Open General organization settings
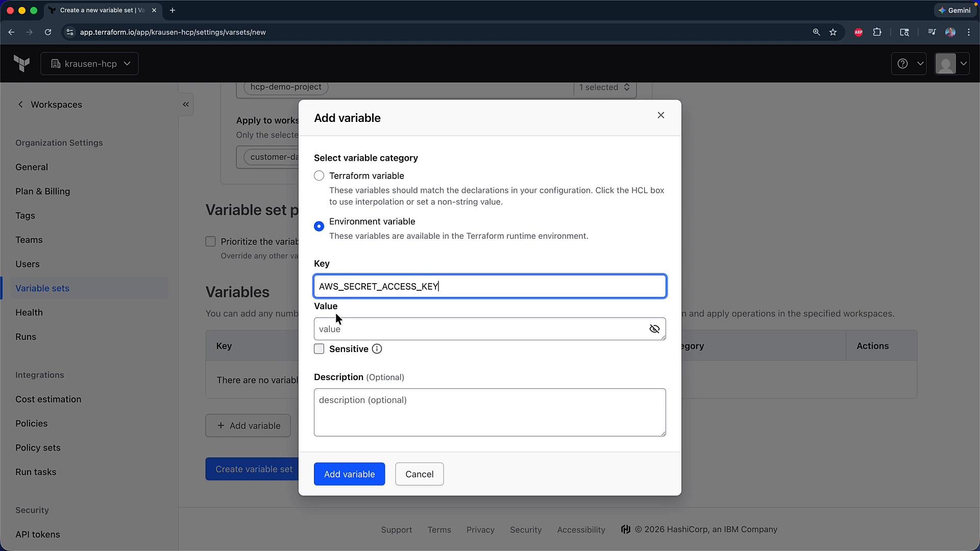 [x=32, y=167]
